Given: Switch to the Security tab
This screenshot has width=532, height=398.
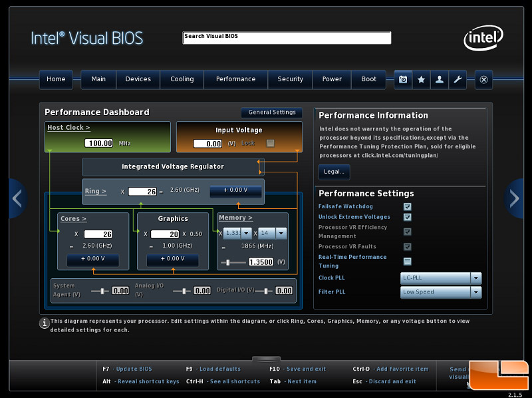Looking at the screenshot, I should tap(290, 79).
